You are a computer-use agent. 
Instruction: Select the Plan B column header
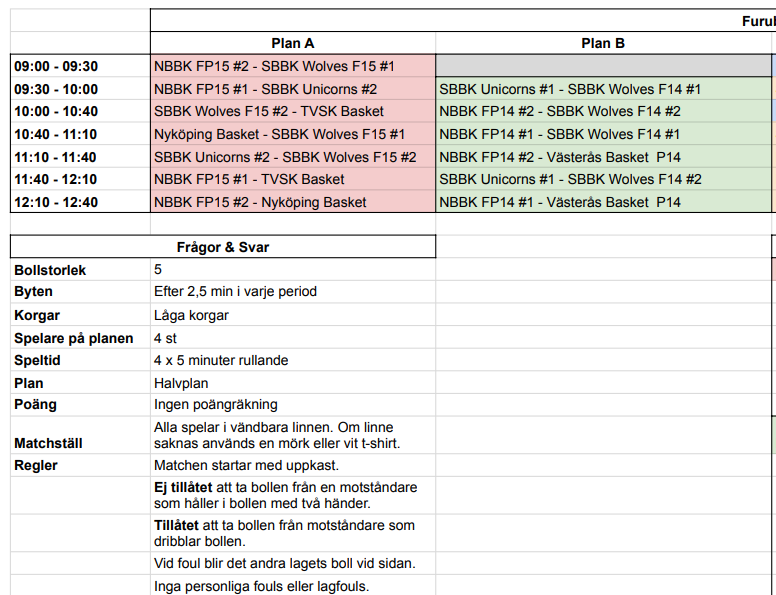pos(603,44)
